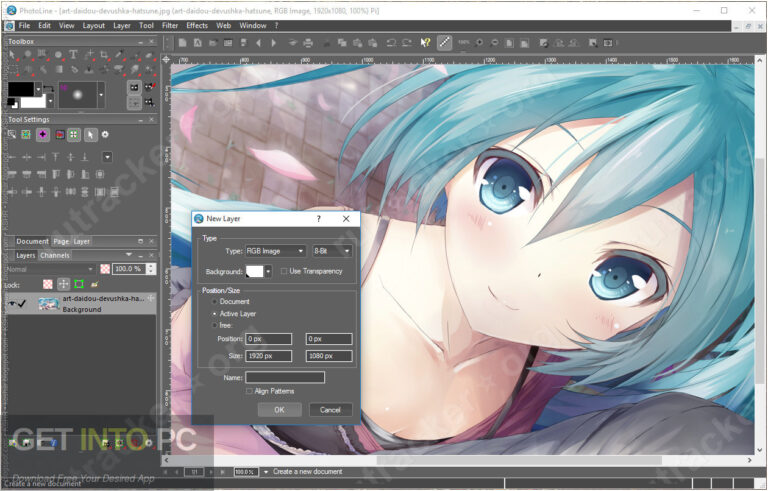This screenshot has height=491, width=768.
Task: Switch to the Page tab
Action: 61,242
